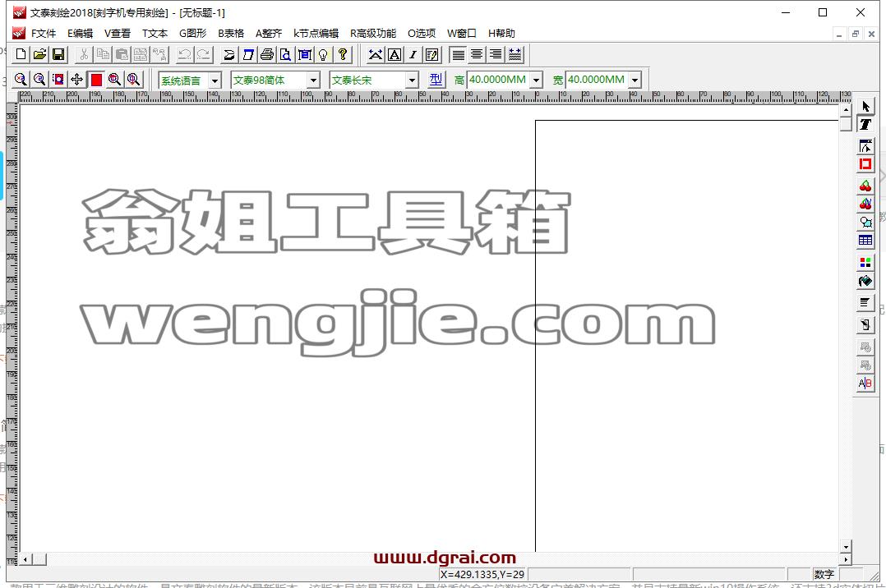The height and width of the screenshot is (588, 886).
Task: Click the 数字 indicator in the status bar
Action: 824,574
